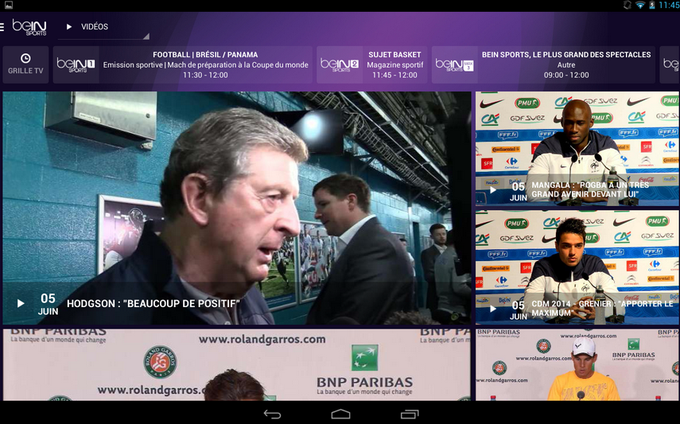Play the Grenier CDM 2014 video
Viewport: 680px width, 424px height.
pos(493,309)
